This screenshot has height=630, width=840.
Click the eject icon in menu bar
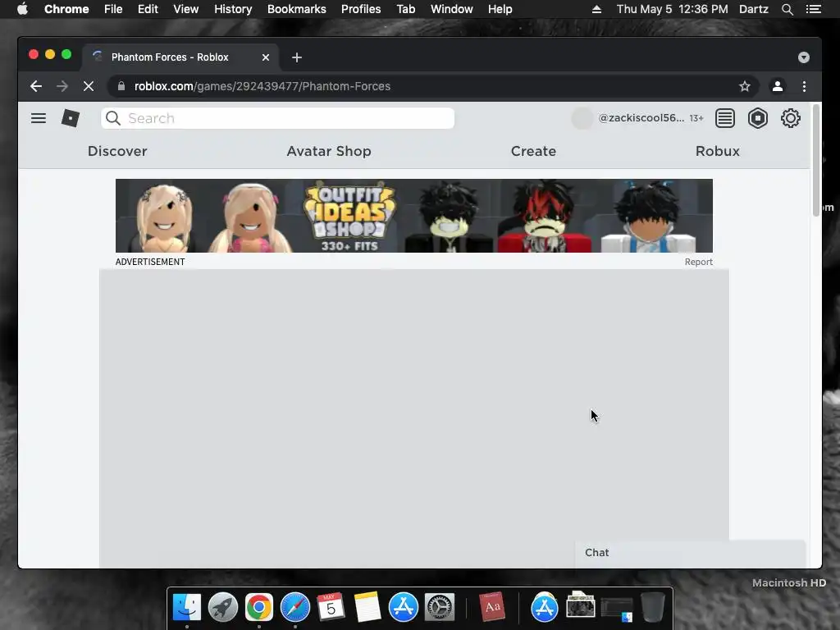[596, 9]
